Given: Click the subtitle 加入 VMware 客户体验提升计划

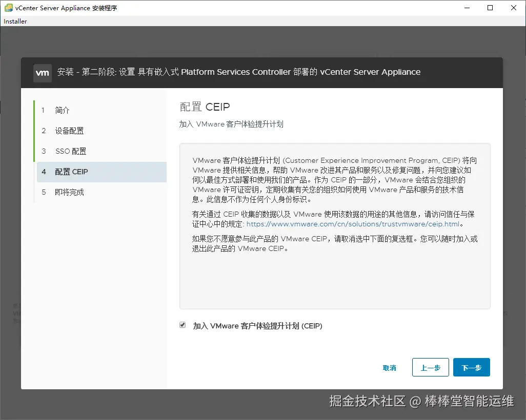Looking at the screenshot, I should click(231, 124).
